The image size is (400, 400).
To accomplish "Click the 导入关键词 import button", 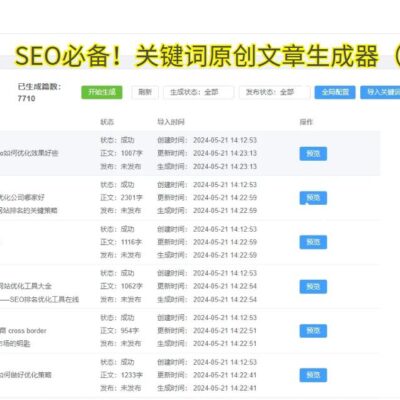I will (x=380, y=92).
